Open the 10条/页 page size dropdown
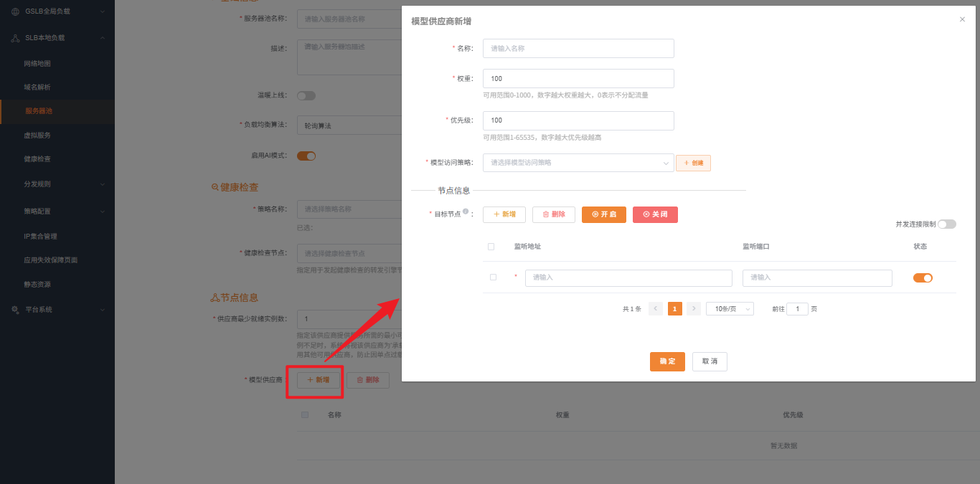This screenshot has width=980, height=484. (729, 308)
